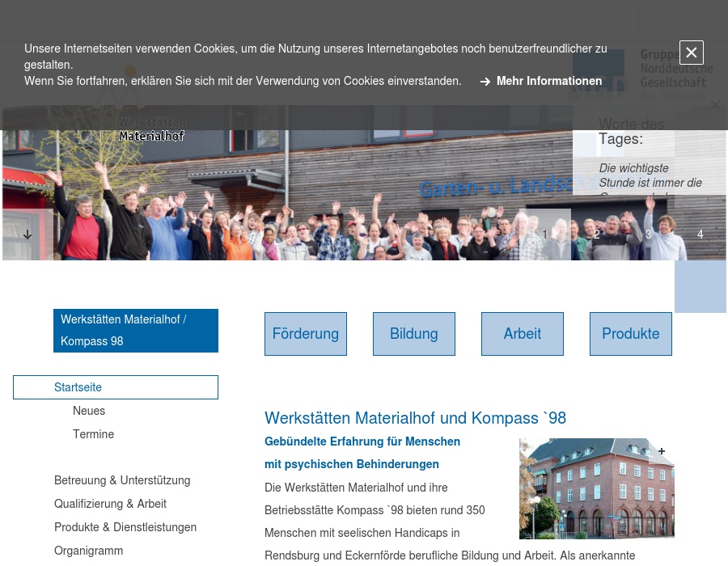Switch the banner slideshow to slide 3
Image resolution: width=728 pixels, height=566 pixels.
[649, 234]
